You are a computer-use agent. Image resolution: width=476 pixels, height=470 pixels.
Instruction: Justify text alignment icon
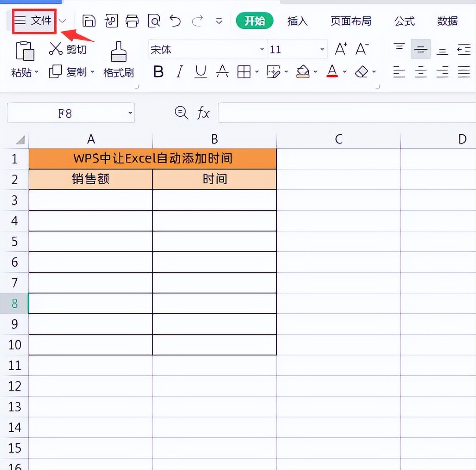click(464, 72)
